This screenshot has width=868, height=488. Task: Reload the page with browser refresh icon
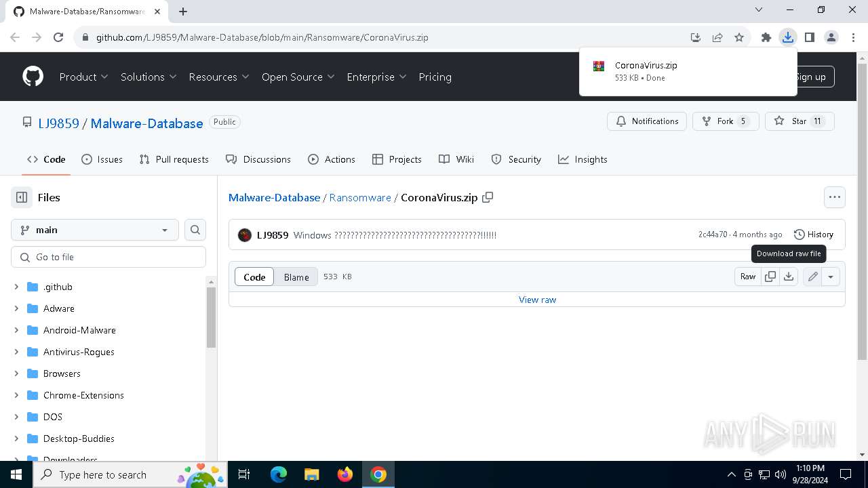(58, 37)
